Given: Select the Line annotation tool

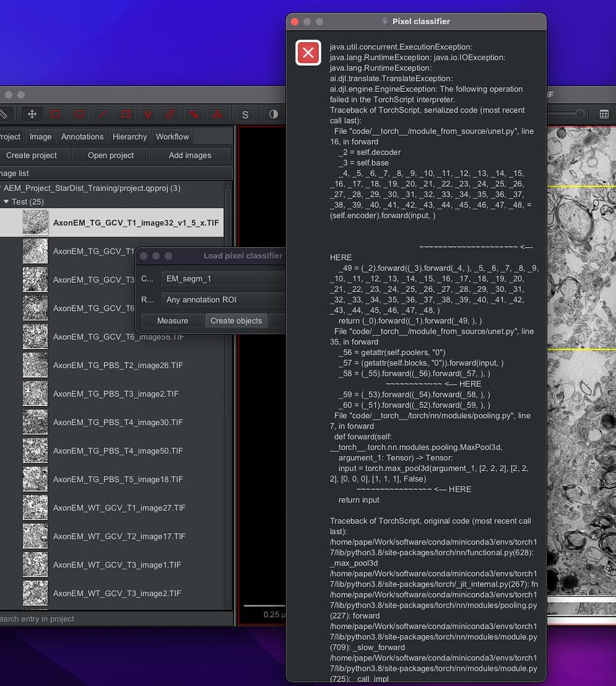Looking at the screenshot, I should point(101,114).
